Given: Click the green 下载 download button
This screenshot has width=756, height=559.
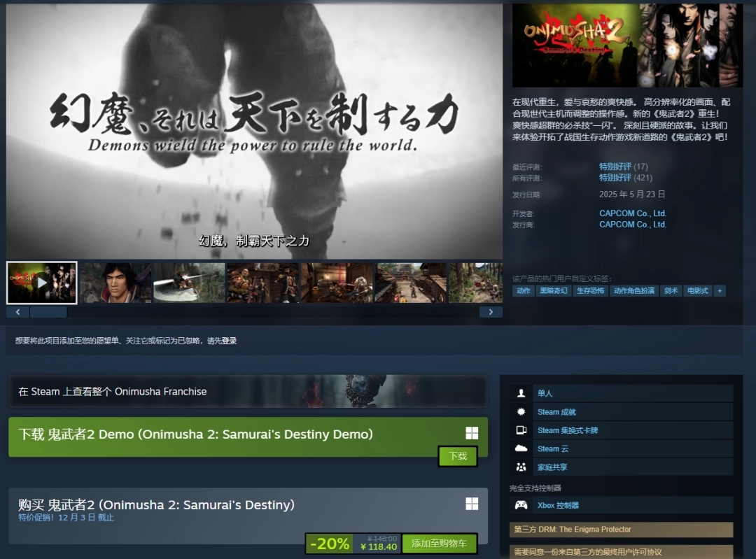Looking at the screenshot, I should [x=458, y=455].
